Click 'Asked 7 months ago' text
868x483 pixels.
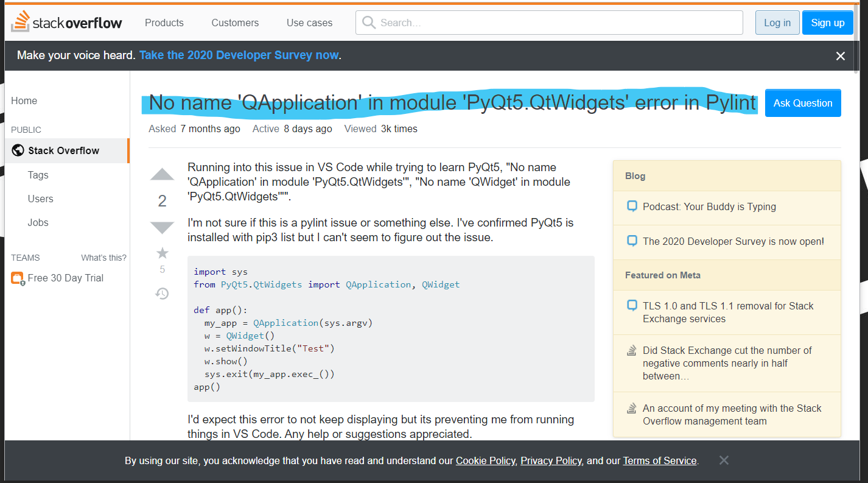194,129
